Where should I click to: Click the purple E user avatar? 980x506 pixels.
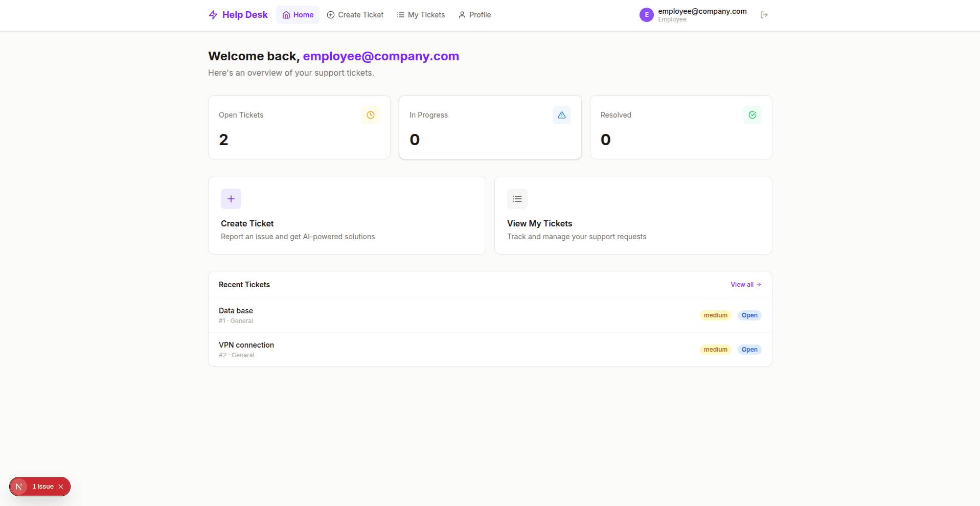(647, 15)
